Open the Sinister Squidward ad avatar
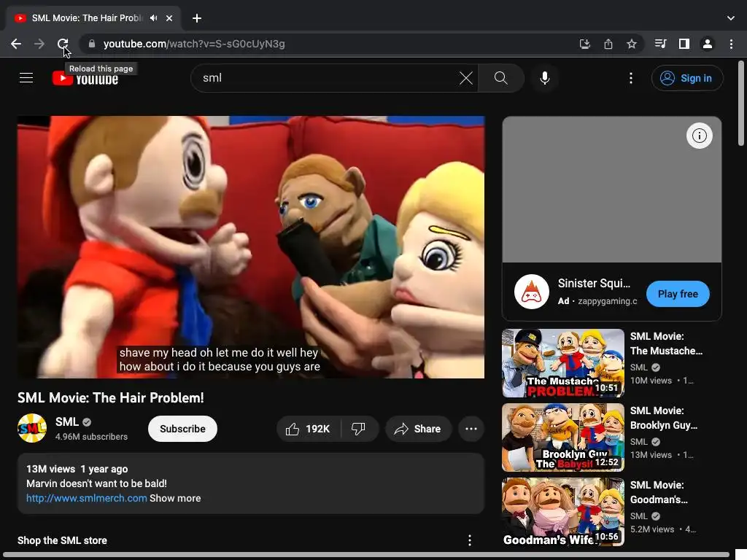The image size is (747, 560). pyautogui.click(x=532, y=292)
